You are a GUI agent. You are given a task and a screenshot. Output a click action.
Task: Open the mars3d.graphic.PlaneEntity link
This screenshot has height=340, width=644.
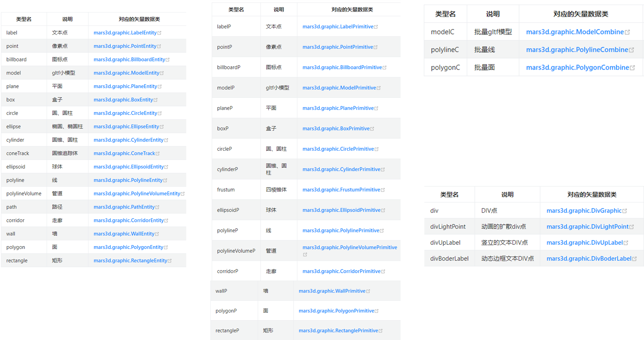(x=125, y=86)
